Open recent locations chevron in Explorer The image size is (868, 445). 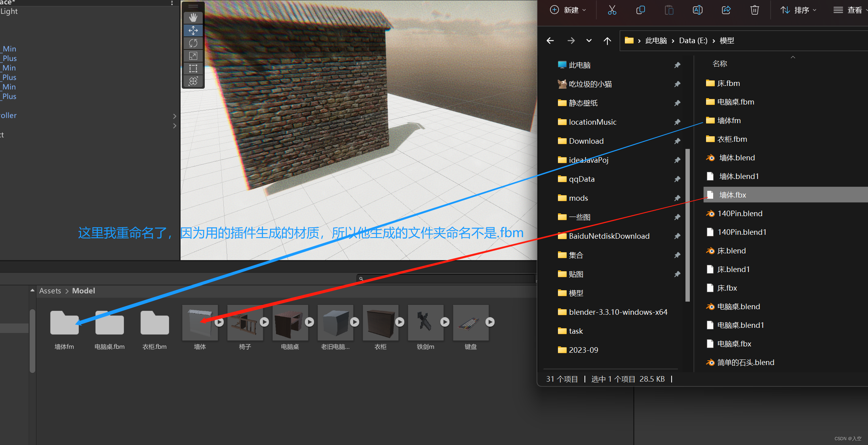589,40
